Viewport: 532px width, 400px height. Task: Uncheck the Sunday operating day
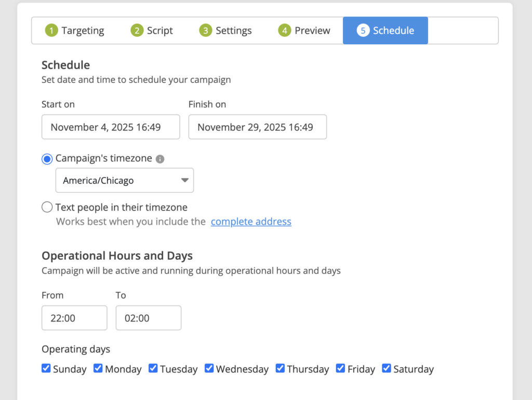pyautogui.click(x=46, y=368)
